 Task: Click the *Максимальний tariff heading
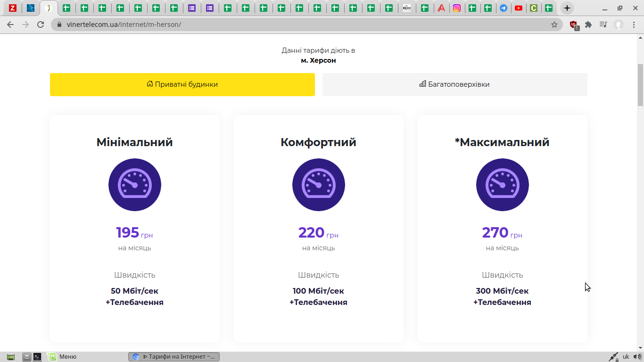tap(503, 142)
